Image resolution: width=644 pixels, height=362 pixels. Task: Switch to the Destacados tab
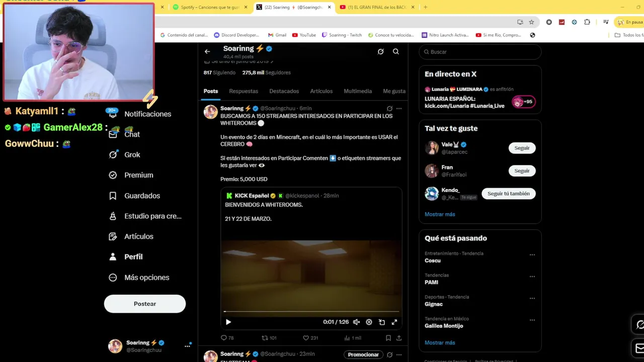tap(284, 91)
